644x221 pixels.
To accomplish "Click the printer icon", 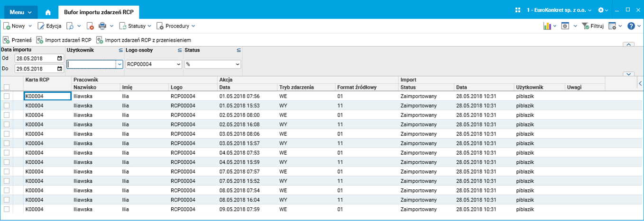I will [x=102, y=26].
